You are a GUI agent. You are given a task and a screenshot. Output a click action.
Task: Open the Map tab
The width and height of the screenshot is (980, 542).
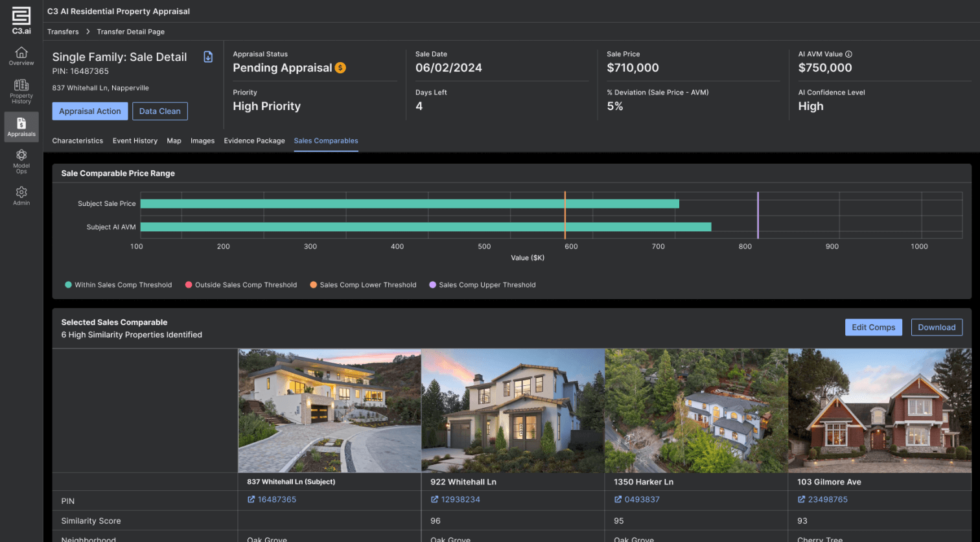pos(174,141)
